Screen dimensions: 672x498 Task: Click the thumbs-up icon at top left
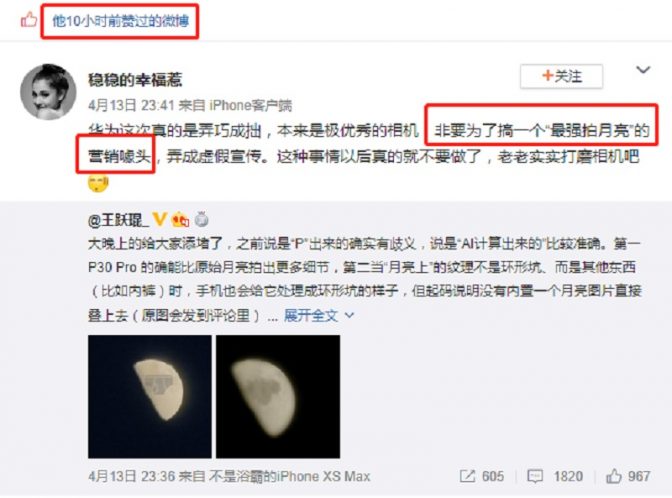[x=29, y=20]
